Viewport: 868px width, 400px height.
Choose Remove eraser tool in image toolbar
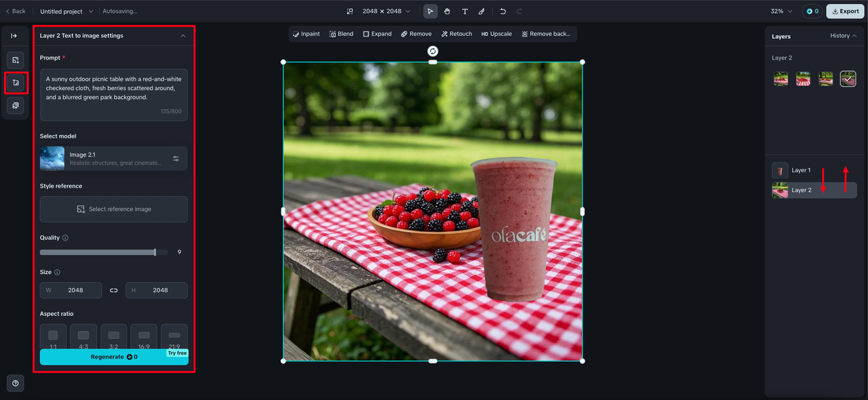coord(416,34)
